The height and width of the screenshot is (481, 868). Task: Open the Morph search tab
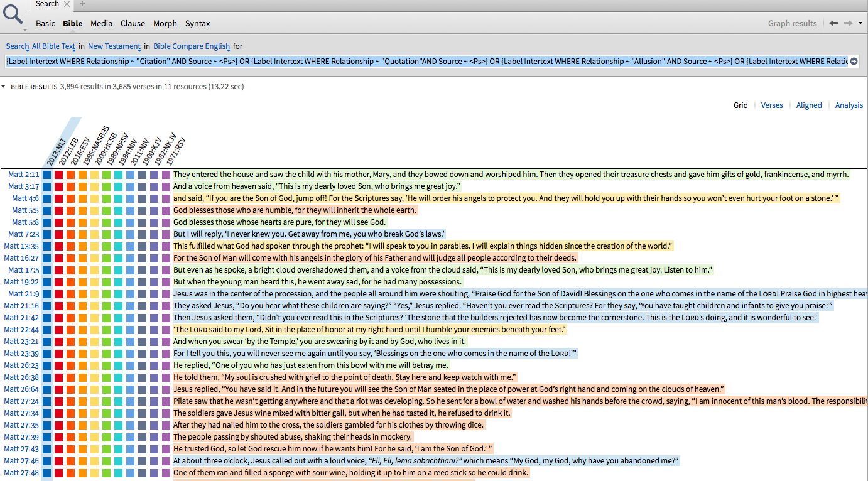tap(165, 23)
